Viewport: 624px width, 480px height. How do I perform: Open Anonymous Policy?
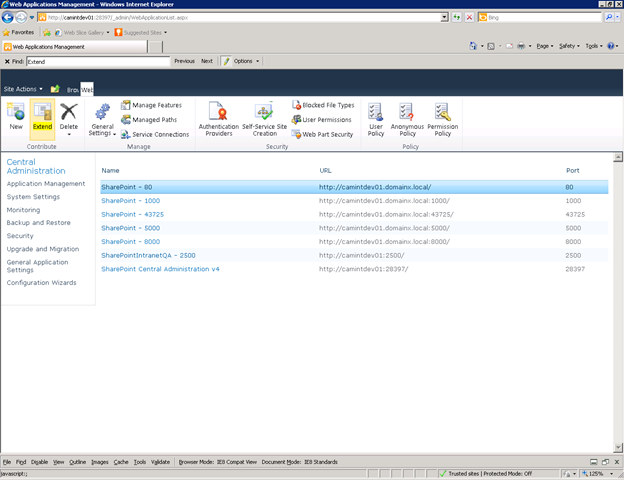[x=407, y=119]
